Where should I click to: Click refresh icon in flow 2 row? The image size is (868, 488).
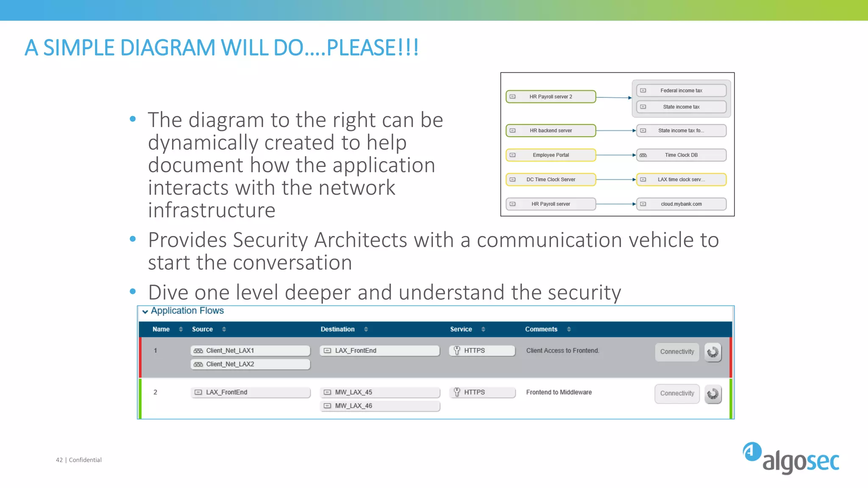713,394
